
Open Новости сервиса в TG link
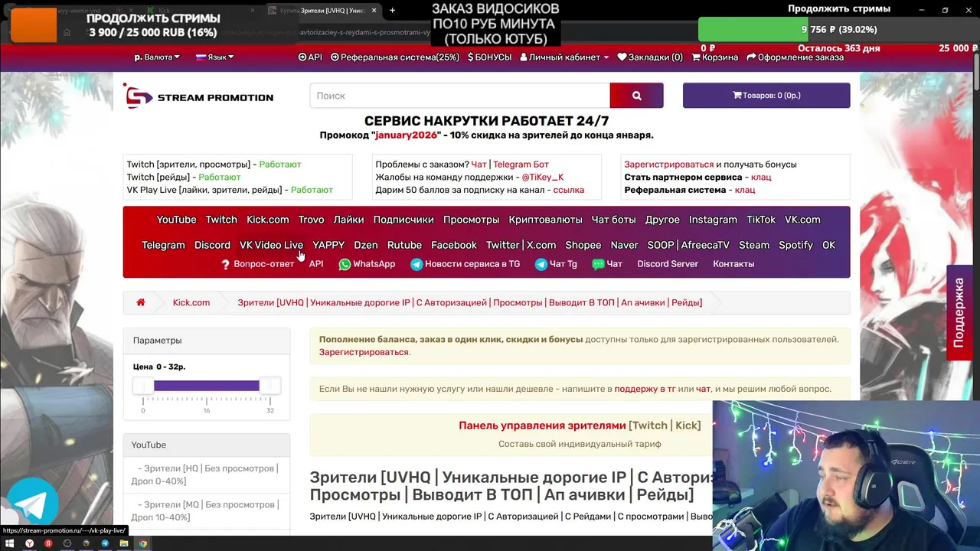coord(465,264)
